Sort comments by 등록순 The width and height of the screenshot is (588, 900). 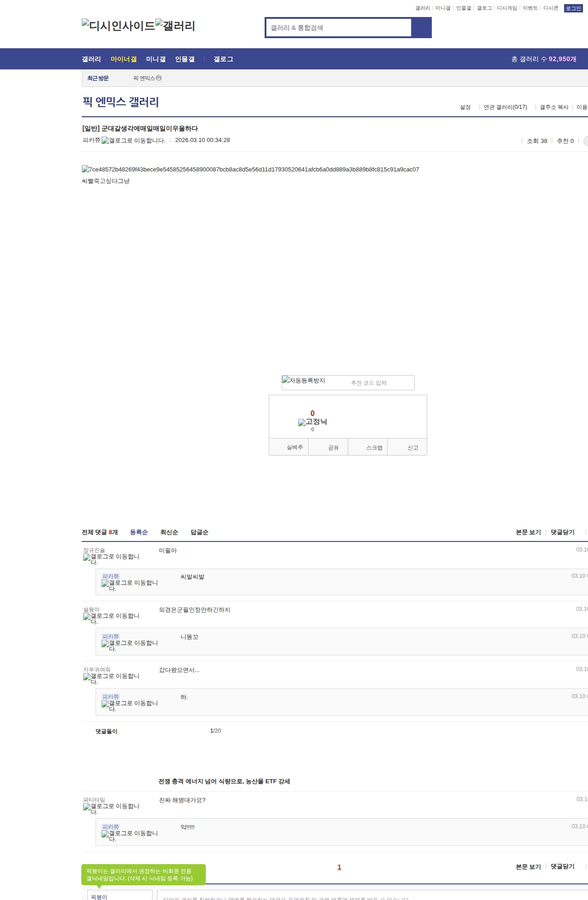139,532
